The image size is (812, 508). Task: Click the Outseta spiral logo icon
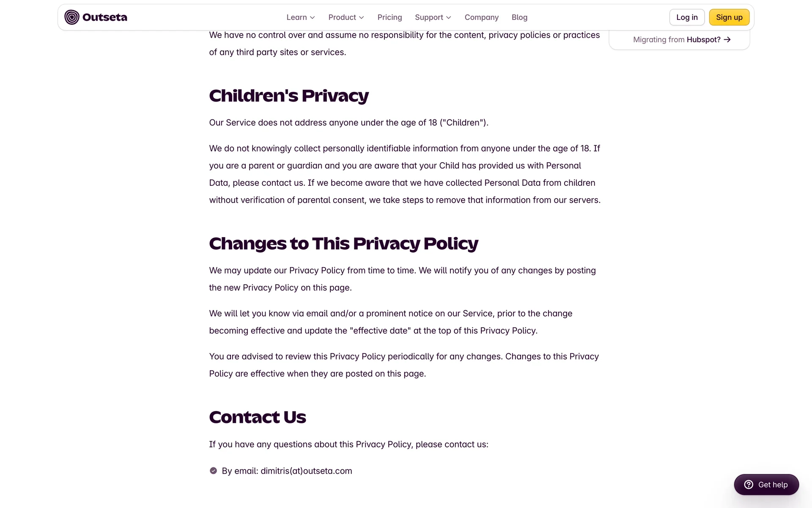(x=72, y=17)
